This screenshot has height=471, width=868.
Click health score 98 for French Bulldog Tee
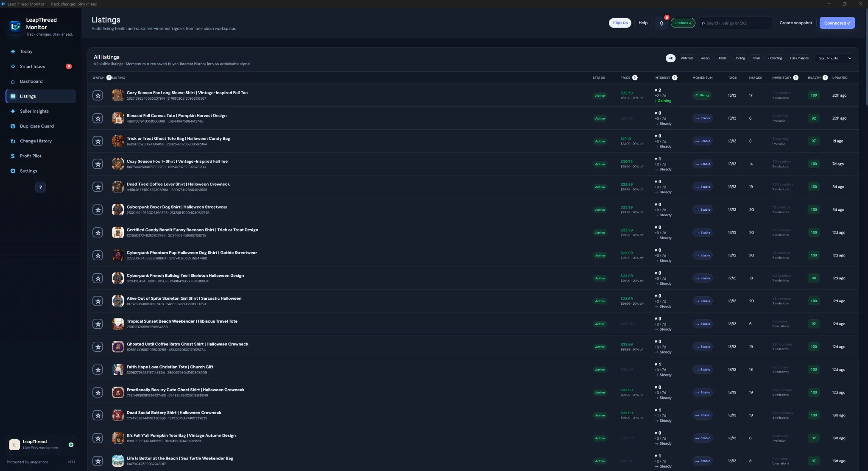click(814, 278)
